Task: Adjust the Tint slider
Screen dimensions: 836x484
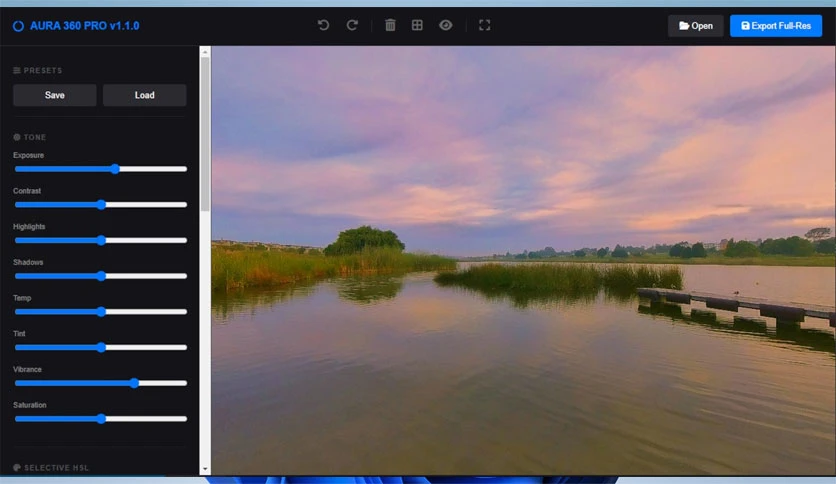Action: (x=101, y=348)
